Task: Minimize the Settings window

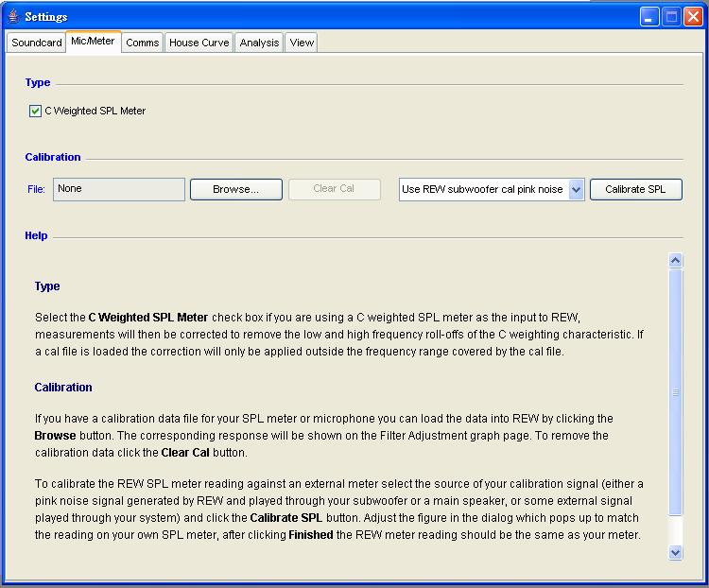Action: point(649,16)
